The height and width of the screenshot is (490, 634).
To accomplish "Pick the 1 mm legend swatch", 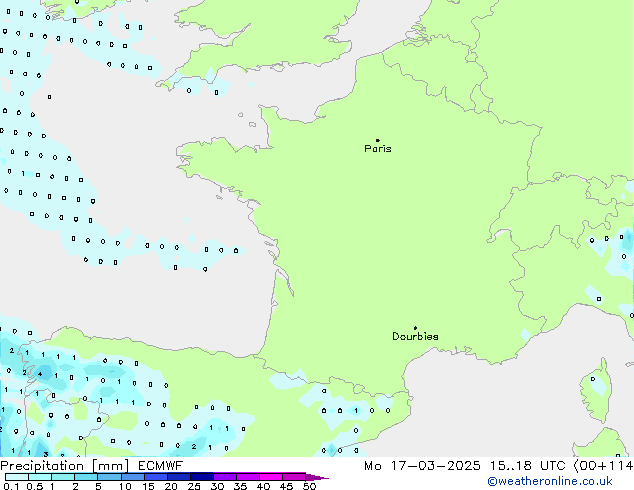I will 63,477.
